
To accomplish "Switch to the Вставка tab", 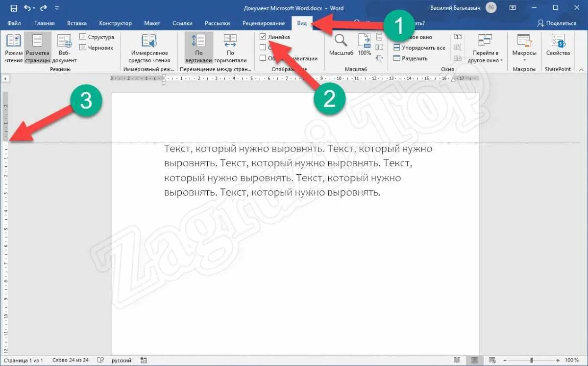I will (x=77, y=23).
